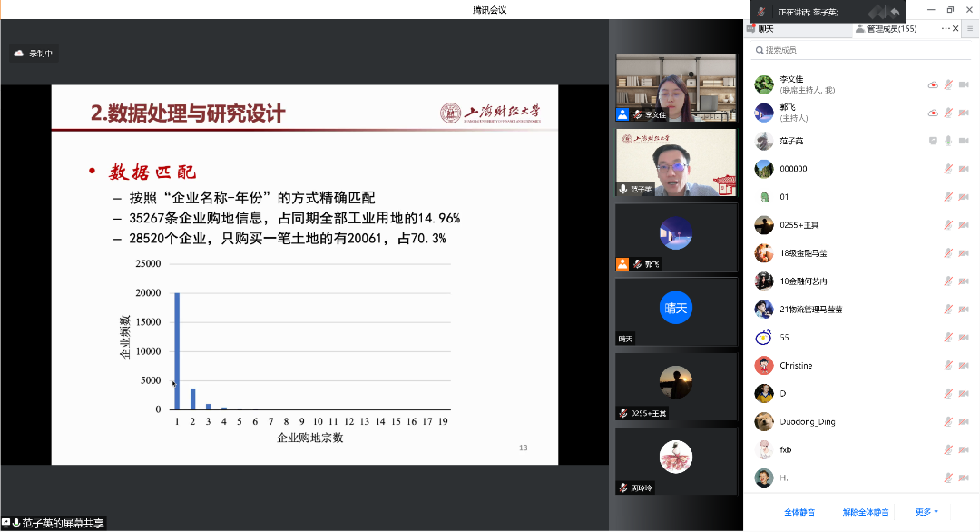980x532 pixels.
Task: Click the 录制中 cloud recording indicator
Action: pos(33,54)
